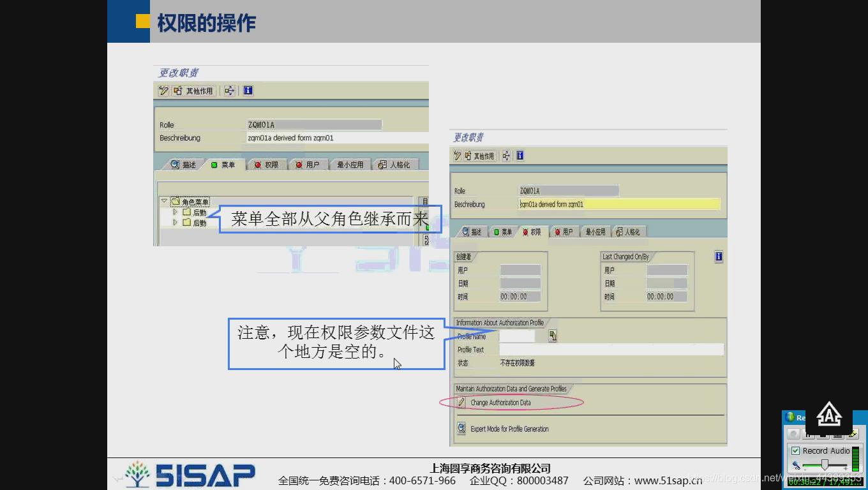
Task: Select 菜单 tab in role-menu window
Action: (222, 165)
